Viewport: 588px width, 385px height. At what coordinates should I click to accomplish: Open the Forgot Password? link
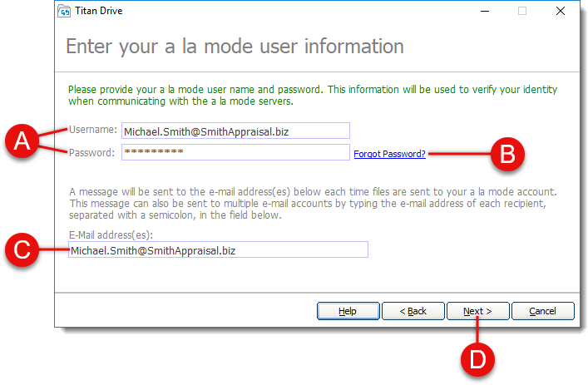(x=389, y=154)
